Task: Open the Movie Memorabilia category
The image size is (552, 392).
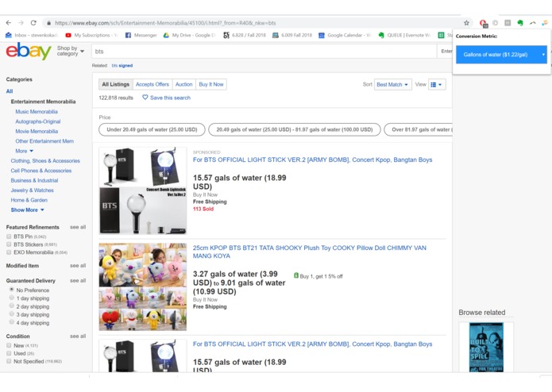Action: [37, 131]
